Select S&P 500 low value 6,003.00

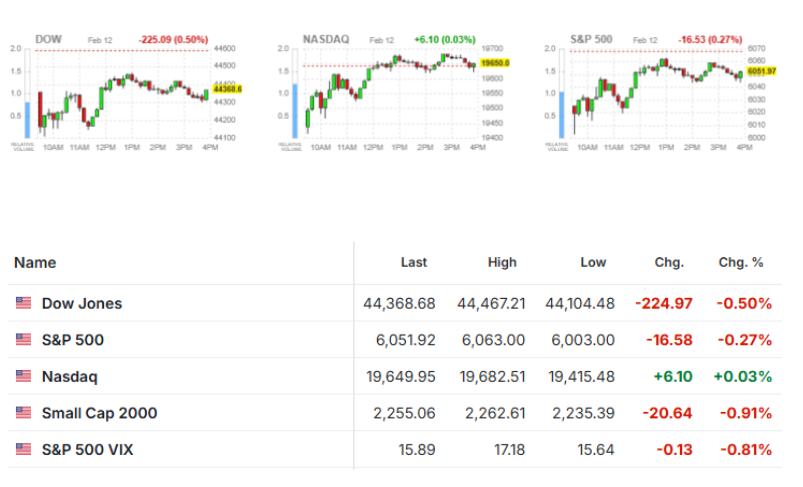pyautogui.click(x=583, y=340)
